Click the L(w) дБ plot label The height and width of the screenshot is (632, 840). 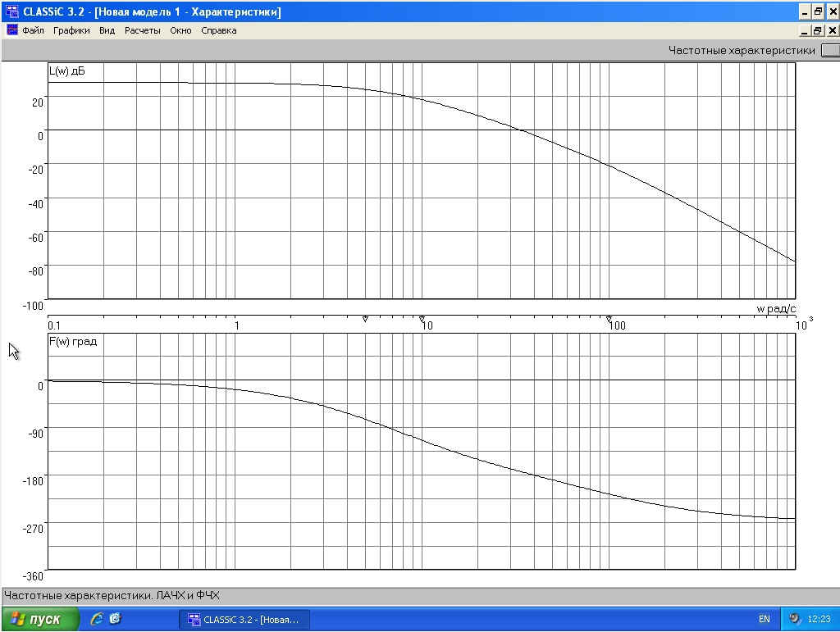pyautogui.click(x=67, y=71)
